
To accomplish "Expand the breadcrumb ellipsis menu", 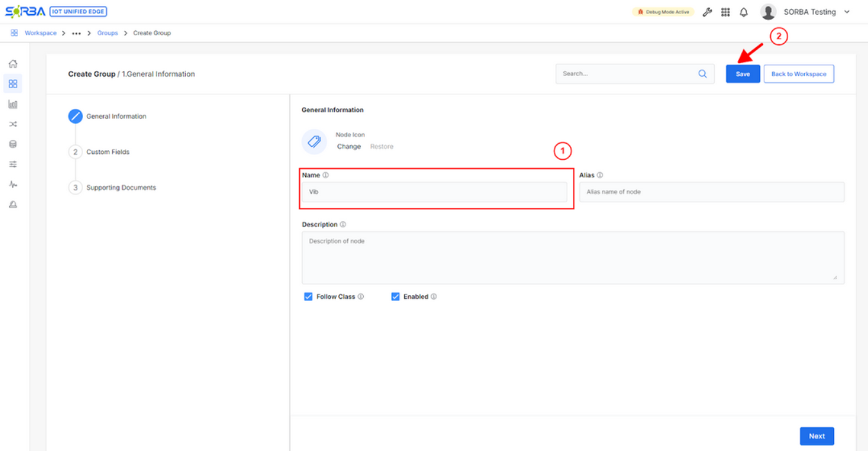I will pyautogui.click(x=77, y=34).
